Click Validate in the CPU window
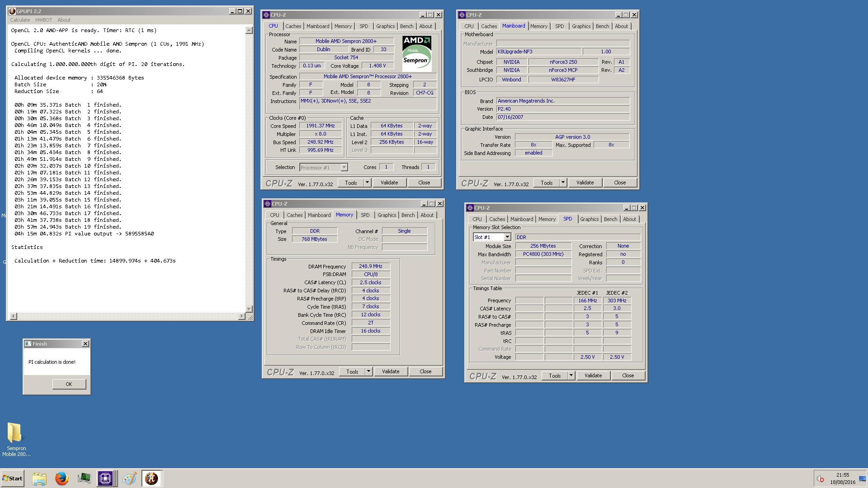The width and height of the screenshot is (868, 488). [x=389, y=183]
